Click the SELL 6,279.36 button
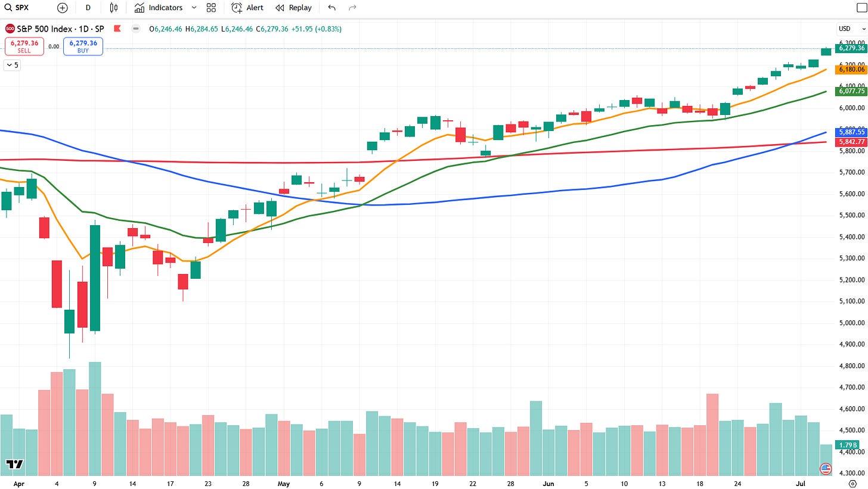Viewport: 868px width, 489px height. (24, 46)
